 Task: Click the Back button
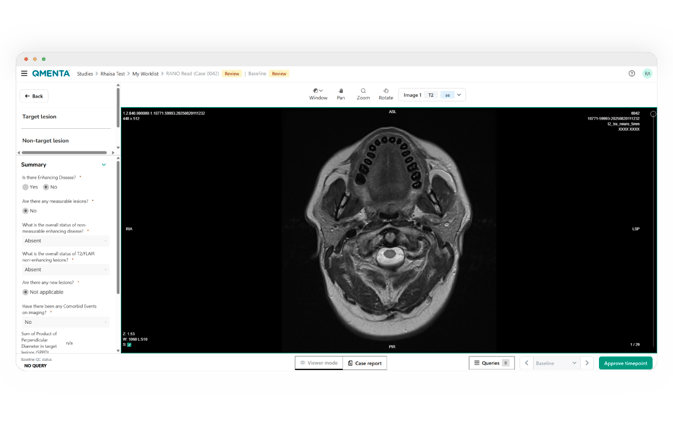pos(34,96)
